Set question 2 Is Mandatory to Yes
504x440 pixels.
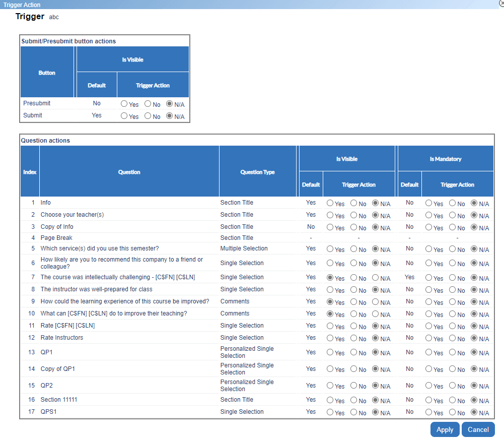pos(429,215)
